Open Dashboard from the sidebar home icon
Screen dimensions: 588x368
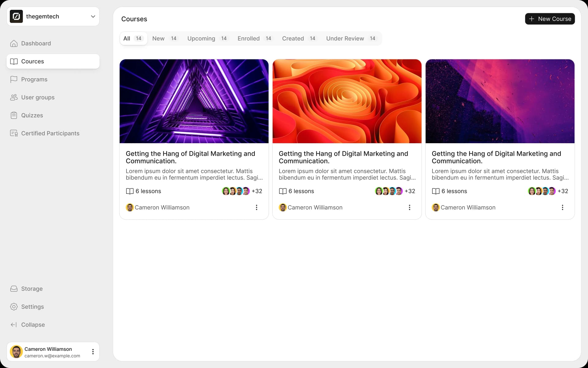point(14,44)
